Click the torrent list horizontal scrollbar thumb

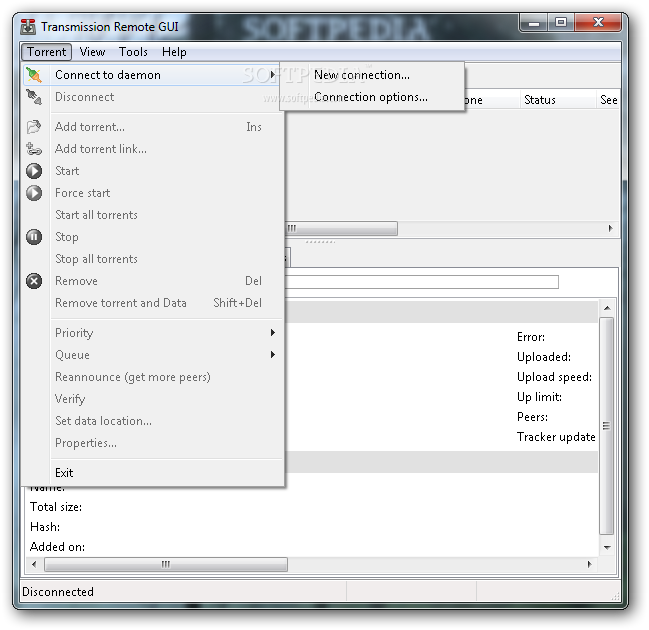pos(341,228)
